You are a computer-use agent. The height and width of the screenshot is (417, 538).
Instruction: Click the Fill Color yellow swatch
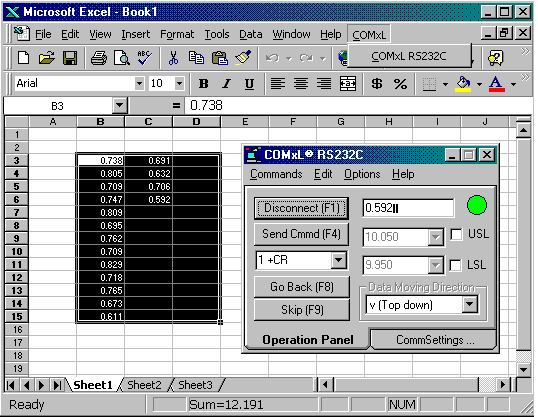click(x=463, y=83)
